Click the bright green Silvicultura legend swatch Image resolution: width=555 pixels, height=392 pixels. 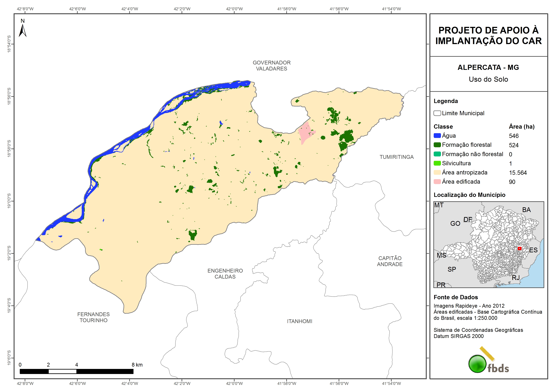point(437,163)
